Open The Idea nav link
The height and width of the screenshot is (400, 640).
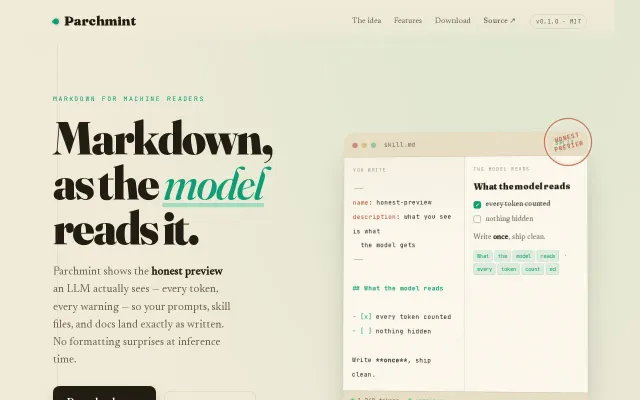pos(367,20)
